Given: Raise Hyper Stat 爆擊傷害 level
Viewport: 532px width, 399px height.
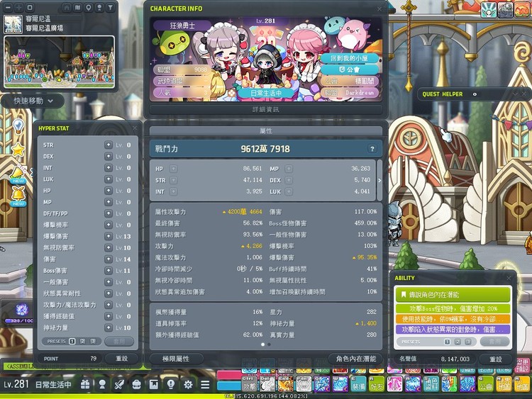Looking at the screenshot, I should coord(109,236).
